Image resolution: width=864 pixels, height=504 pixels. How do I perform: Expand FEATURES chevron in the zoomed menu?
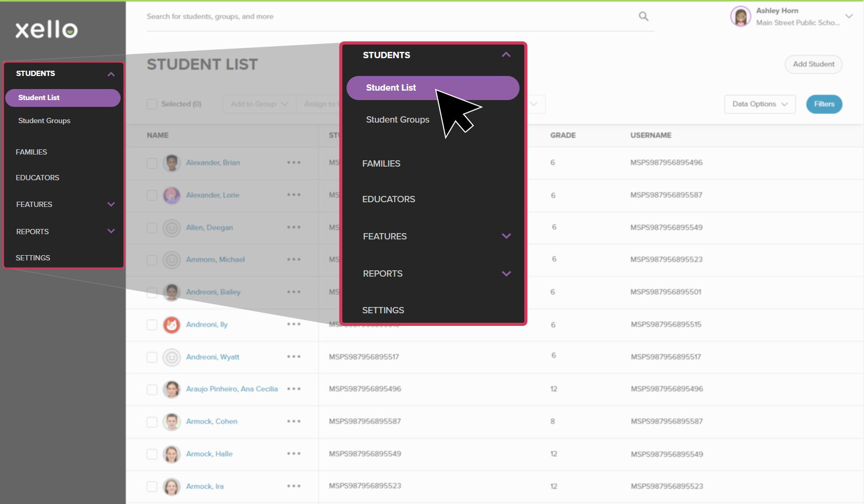tap(506, 236)
